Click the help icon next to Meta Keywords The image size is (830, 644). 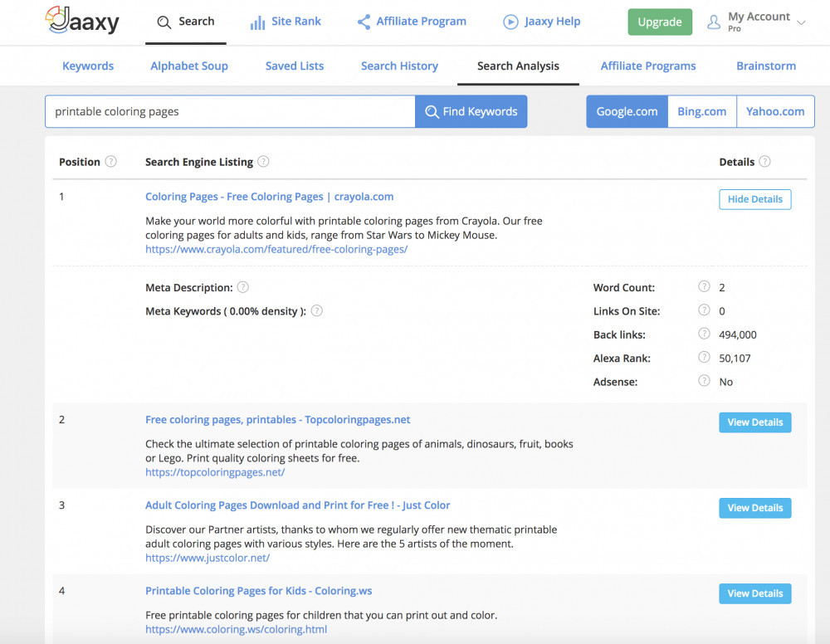[x=316, y=310]
